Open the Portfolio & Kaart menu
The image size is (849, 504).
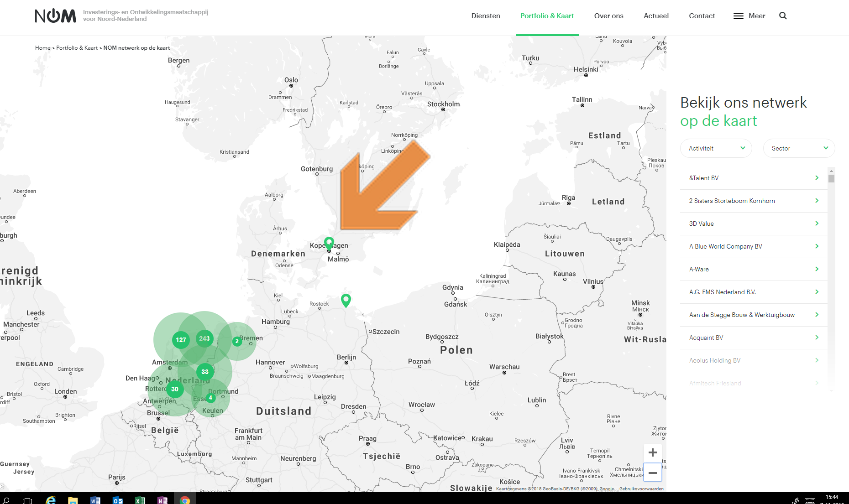547,16
